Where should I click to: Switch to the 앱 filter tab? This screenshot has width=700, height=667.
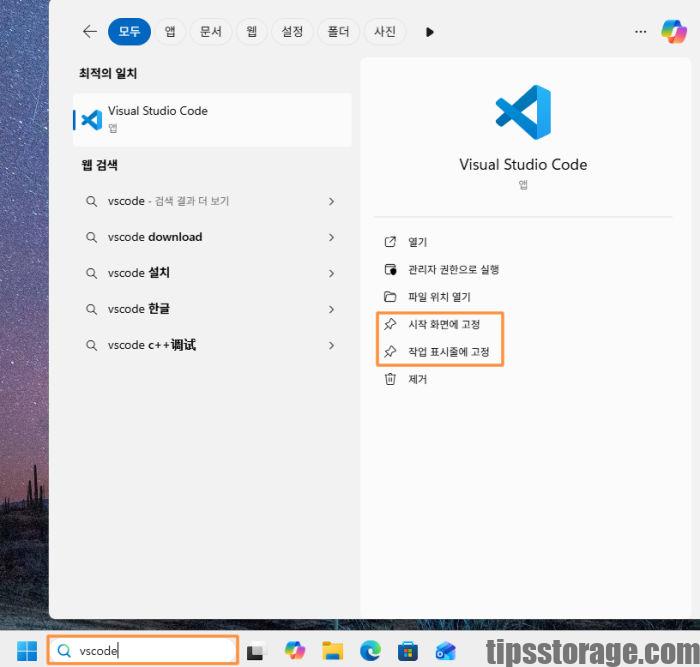(170, 32)
